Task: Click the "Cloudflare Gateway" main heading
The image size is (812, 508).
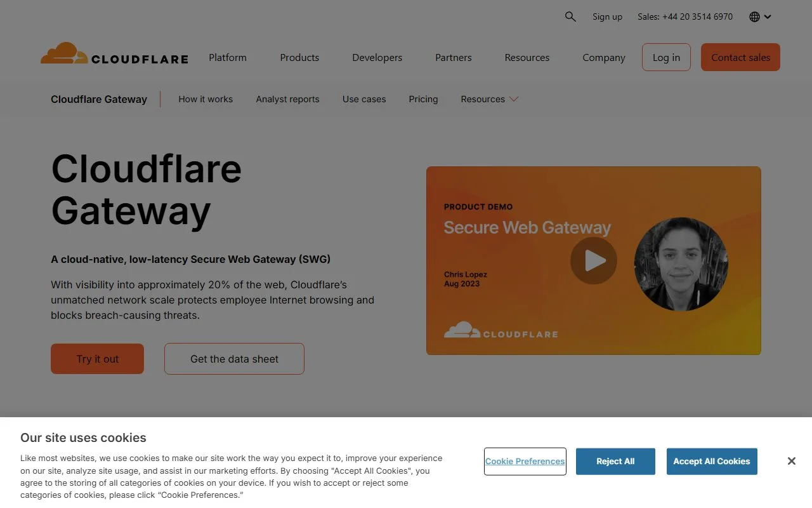Action: point(146,189)
